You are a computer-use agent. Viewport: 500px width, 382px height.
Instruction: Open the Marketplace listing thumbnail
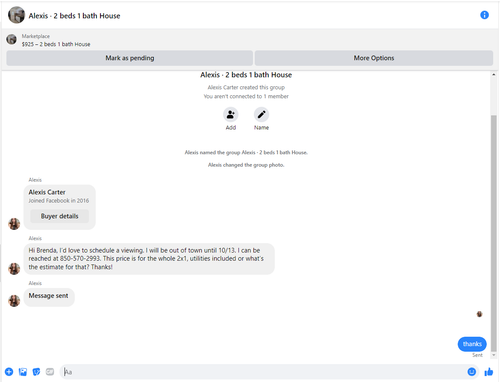point(12,39)
